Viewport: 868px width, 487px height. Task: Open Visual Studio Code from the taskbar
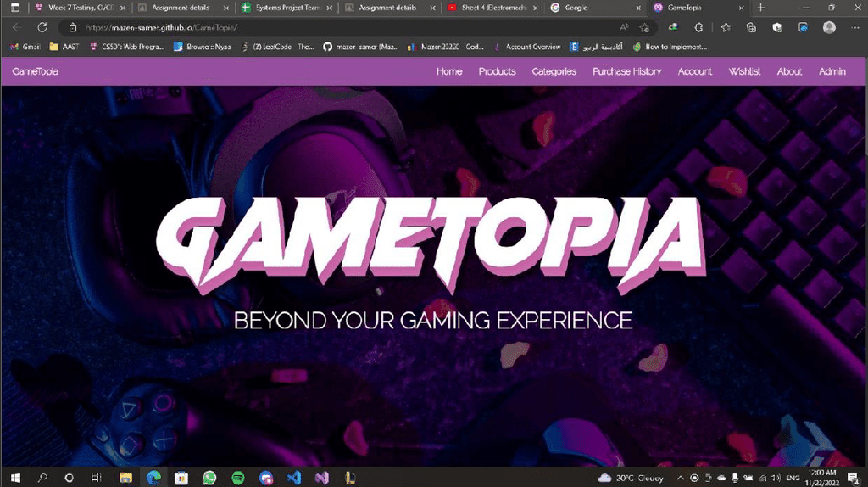click(x=294, y=478)
